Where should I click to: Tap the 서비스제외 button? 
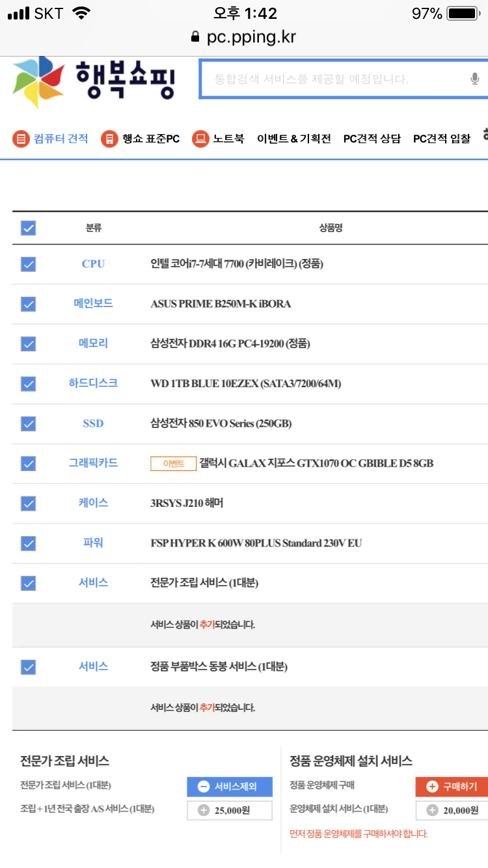(230, 787)
